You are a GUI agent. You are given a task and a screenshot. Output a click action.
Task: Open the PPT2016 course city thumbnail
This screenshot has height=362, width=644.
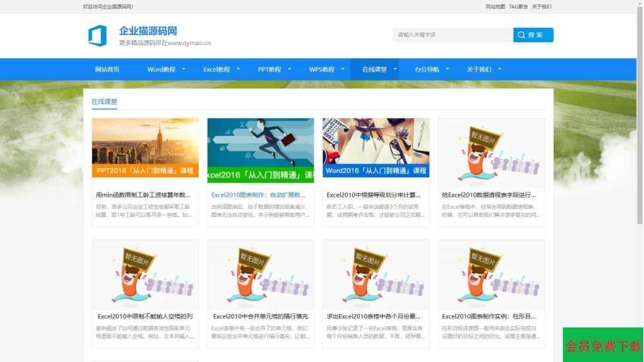[x=145, y=148]
